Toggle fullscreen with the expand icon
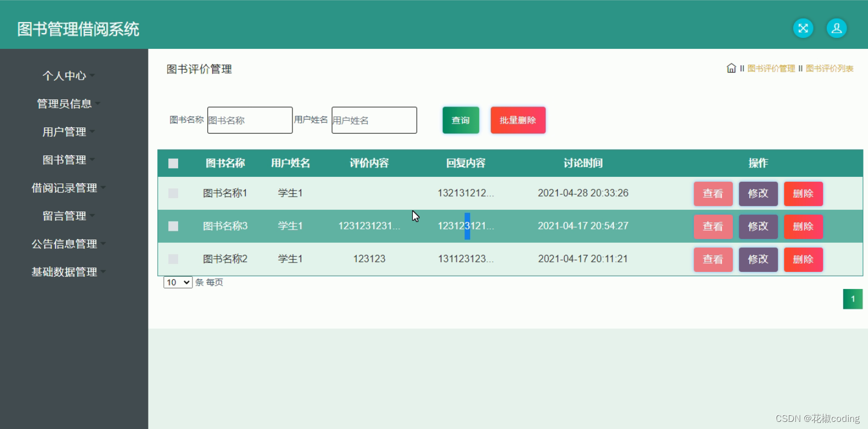 pyautogui.click(x=803, y=28)
